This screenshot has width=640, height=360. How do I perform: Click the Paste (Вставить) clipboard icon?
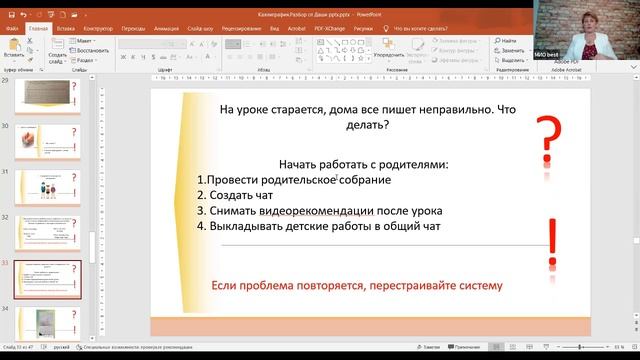[14, 44]
